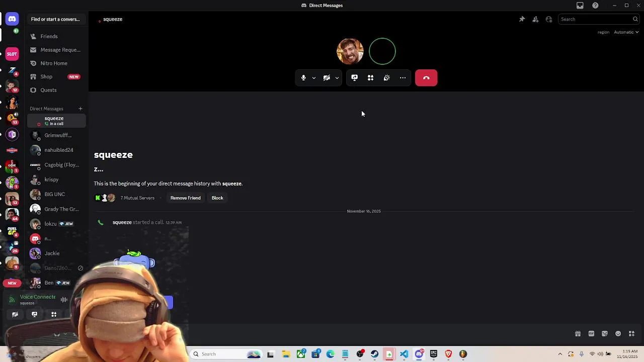This screenshot has width=644, height=362.
Task: Open Steam from the taskbar
Action: pos(375,354)
